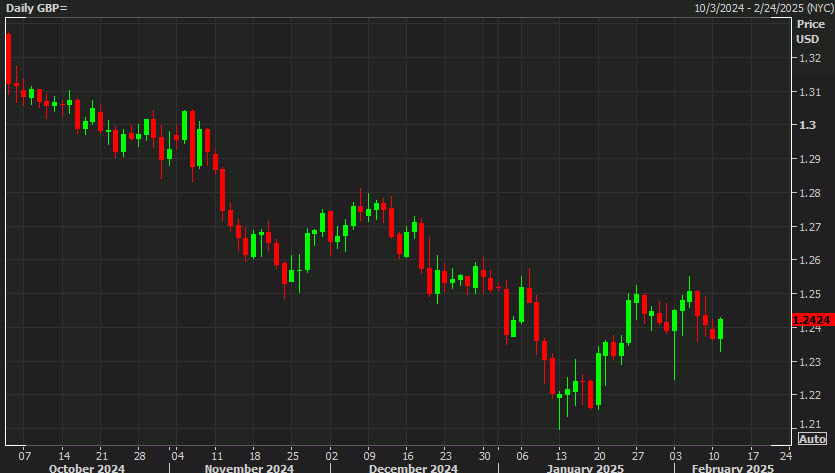Image resolution: width=835 pixels, height=473 pixels.
Task: Click the 1.26 price axis label
Action: click(x=809, y=260)
